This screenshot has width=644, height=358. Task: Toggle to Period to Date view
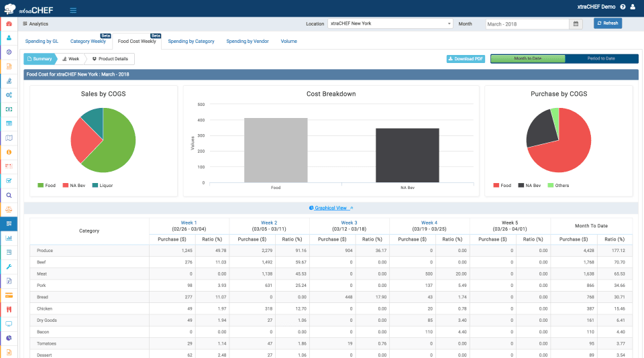tap(601, 58)
